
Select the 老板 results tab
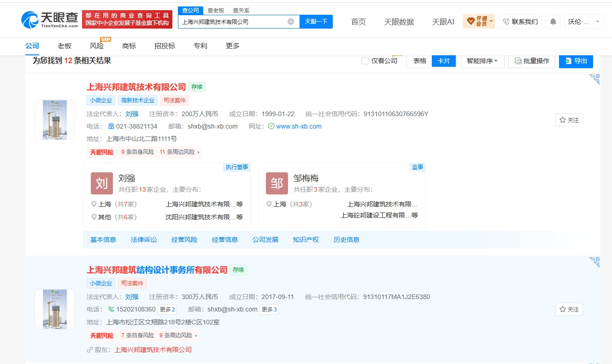(65, 46)
